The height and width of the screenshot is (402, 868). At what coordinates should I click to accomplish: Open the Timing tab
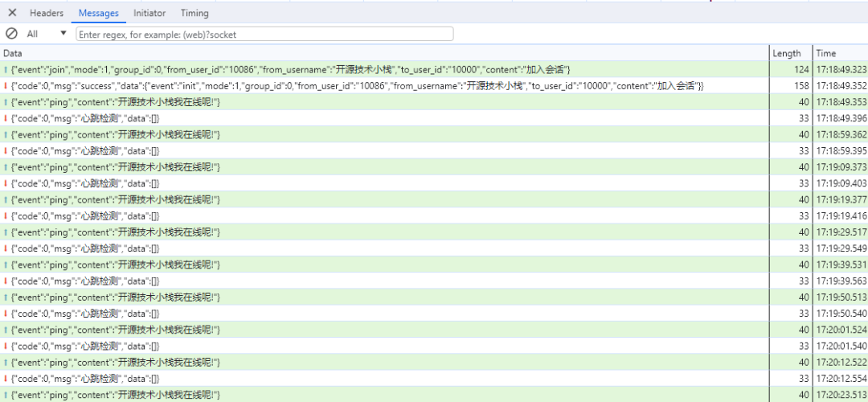[194, 13]
